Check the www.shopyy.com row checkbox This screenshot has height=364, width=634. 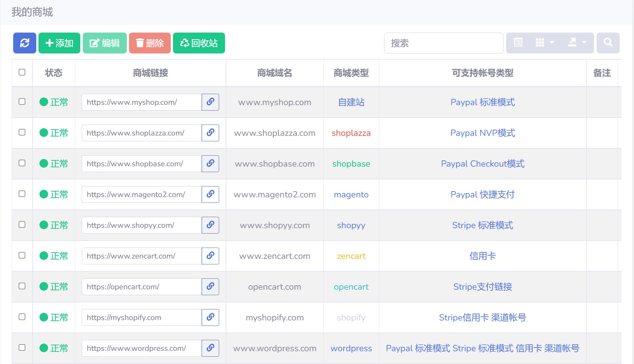[x=22, y=224]
